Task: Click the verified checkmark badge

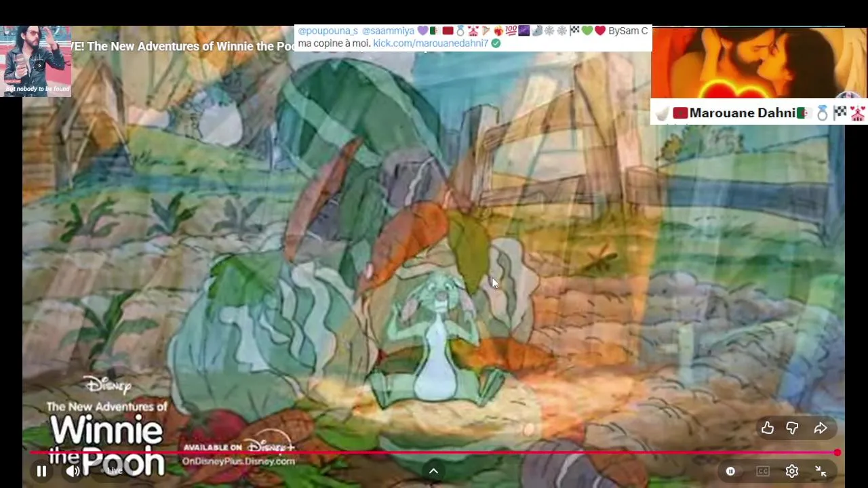Action: tap(496, 43)
